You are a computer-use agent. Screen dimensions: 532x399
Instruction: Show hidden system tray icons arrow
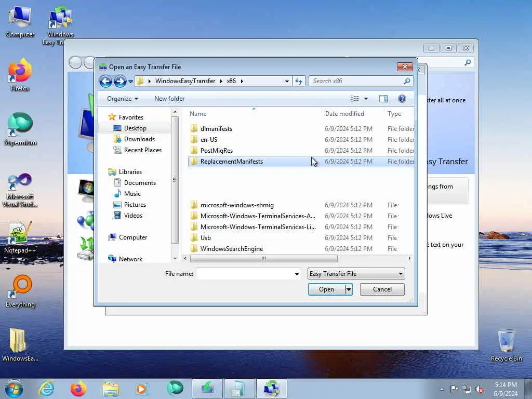point(442,390)
